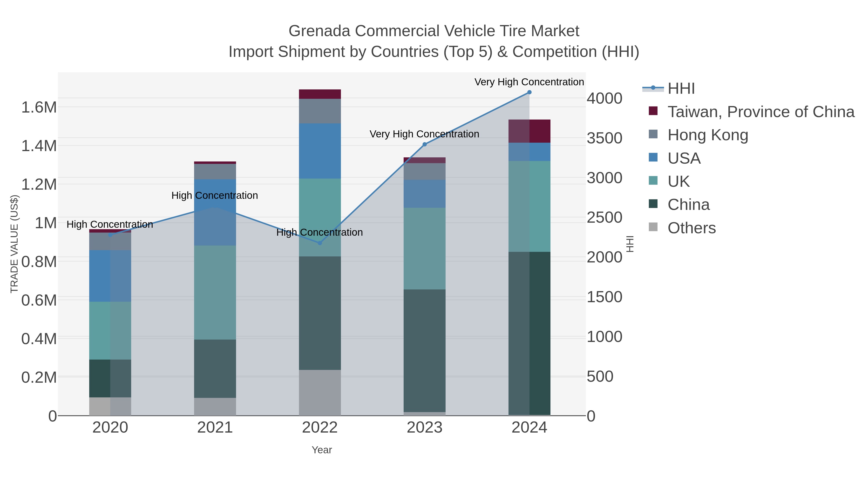Toggle the USA legend label
Image resolution: width=868 pixels, height=488 pixels.
[684, 158]
